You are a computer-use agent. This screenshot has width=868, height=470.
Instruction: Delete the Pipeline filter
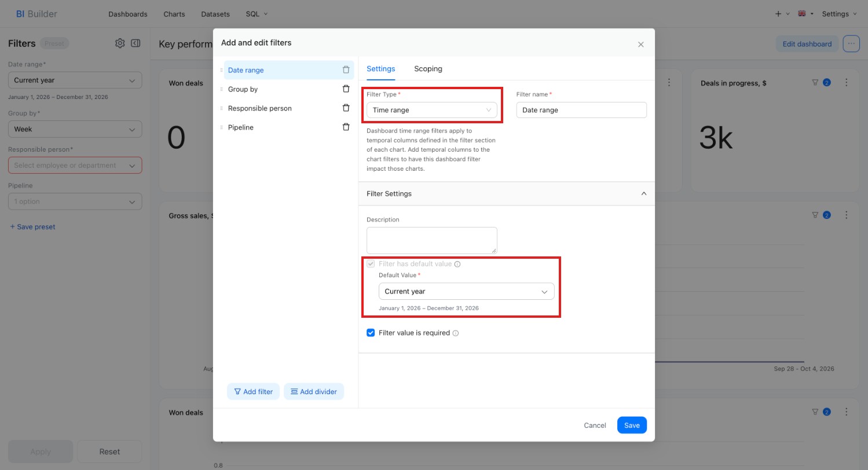(x=346, y=127)
